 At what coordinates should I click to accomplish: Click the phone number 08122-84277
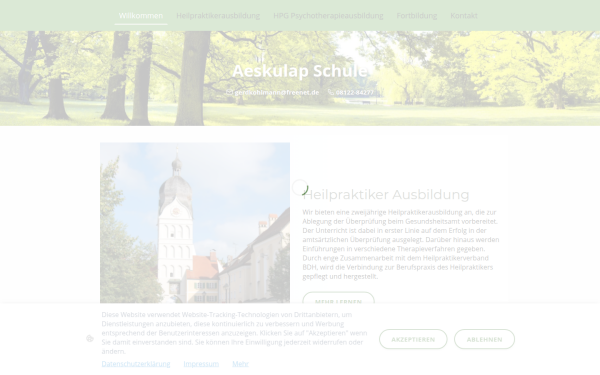coord(354,92)
